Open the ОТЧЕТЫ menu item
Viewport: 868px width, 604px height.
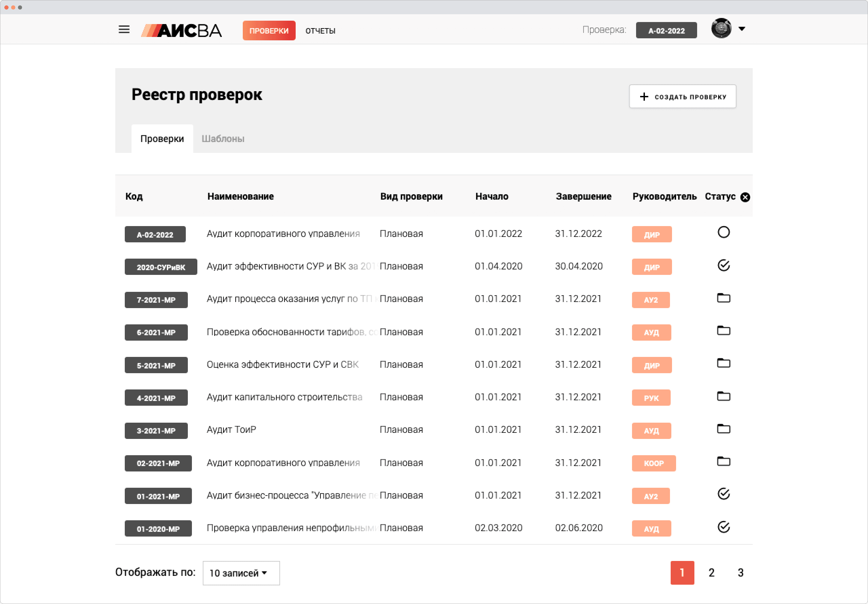coord(320,31)
